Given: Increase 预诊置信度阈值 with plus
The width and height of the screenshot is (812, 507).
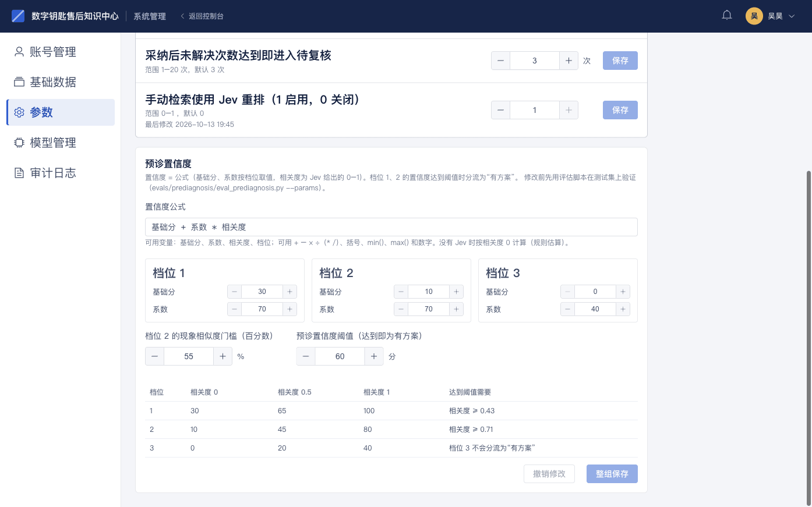Looking at the screenshot, I should 374,356.
